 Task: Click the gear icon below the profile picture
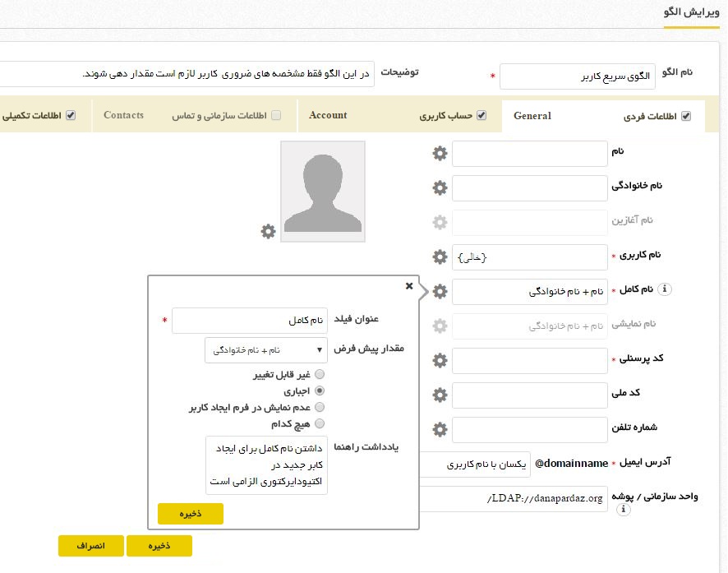click(268, 232)
